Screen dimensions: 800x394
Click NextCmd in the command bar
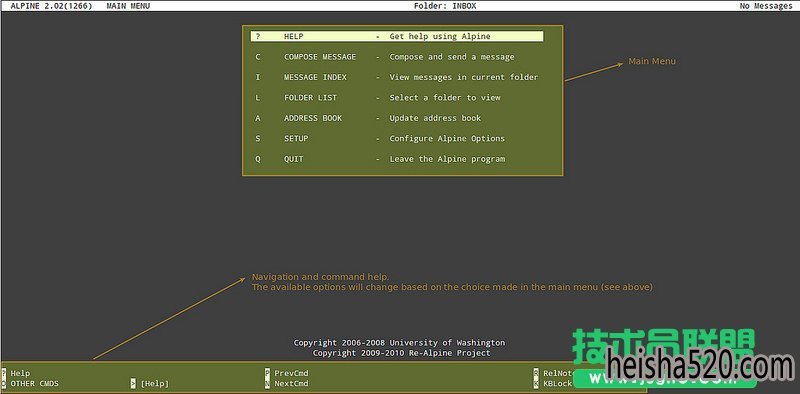point(291,384)
